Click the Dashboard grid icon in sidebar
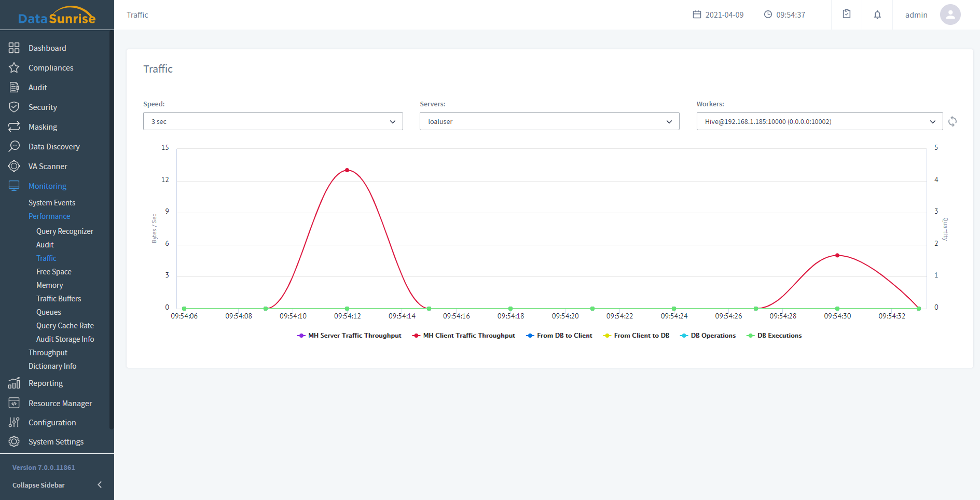980x500 pixels. (x=14, y=48)
